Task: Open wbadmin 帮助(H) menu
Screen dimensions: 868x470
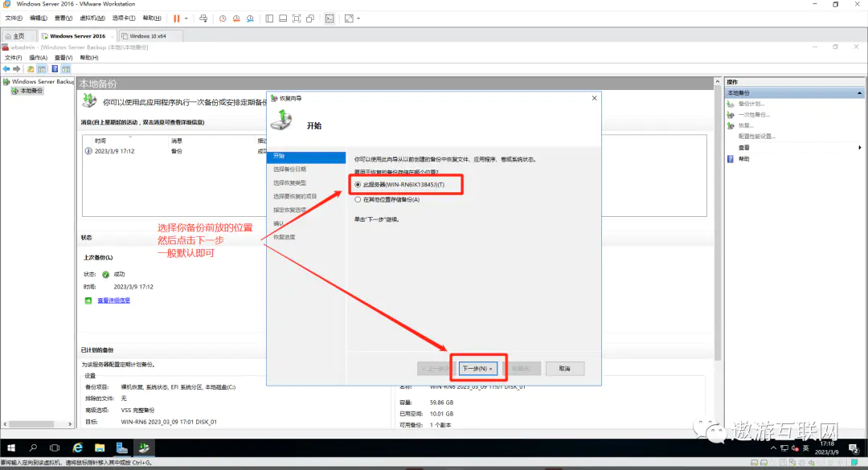Action: (x=89, y=58)
